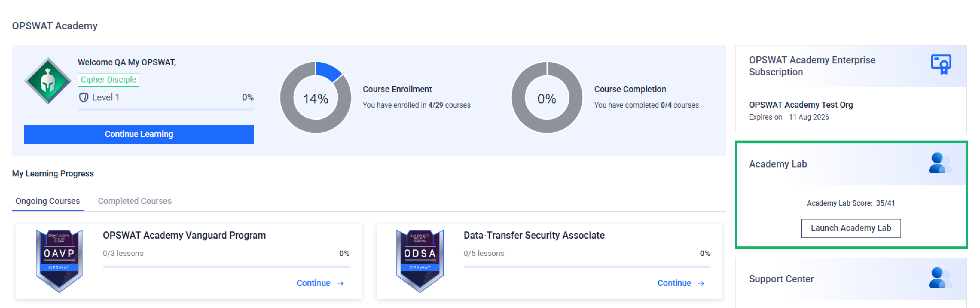This screenshot has height=308, width=980.
Task: Click the shield icon beside Level 1
Action: click(x=83, y=97)
